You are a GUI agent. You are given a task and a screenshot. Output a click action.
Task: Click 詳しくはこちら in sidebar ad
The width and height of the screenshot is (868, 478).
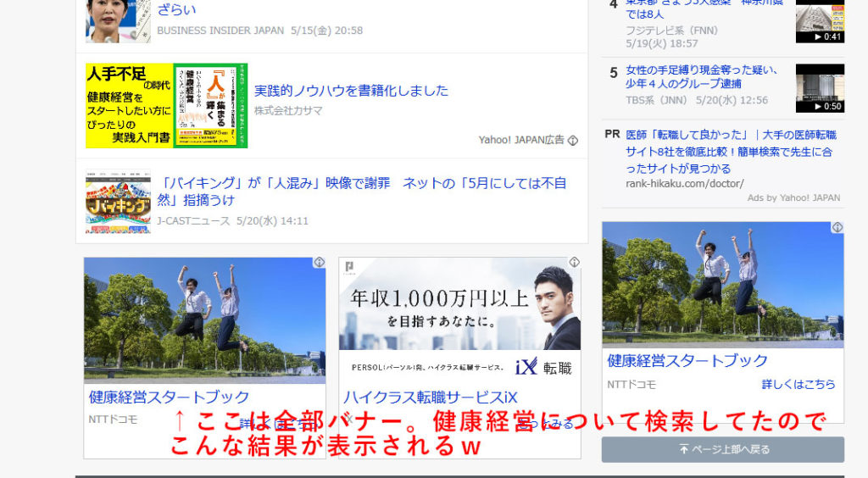(x=798, y=384)
